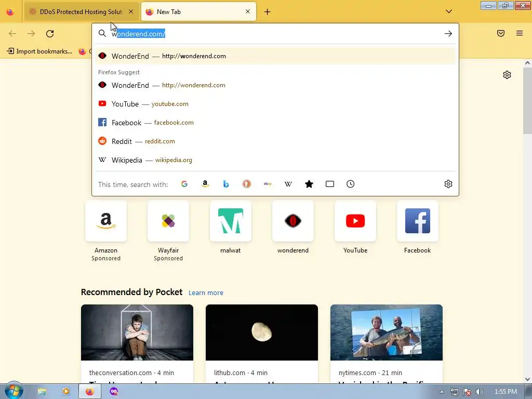Search open tabs via tab icon
Viewport: 532px width, 399px height.
pyautogui.click(x=330, y=184)
